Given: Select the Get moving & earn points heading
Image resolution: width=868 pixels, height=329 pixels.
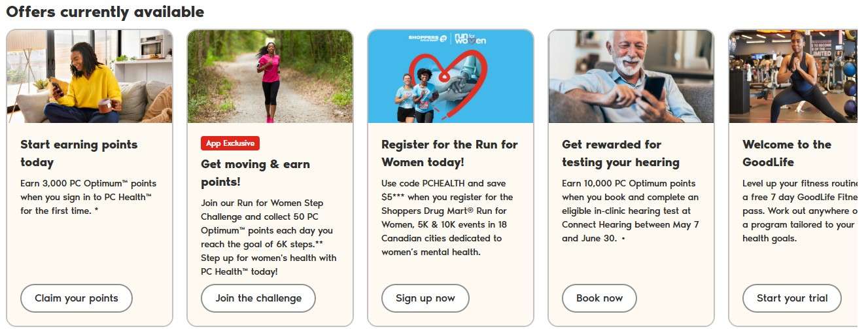Looking at the screenshot, I should [255, 173].
